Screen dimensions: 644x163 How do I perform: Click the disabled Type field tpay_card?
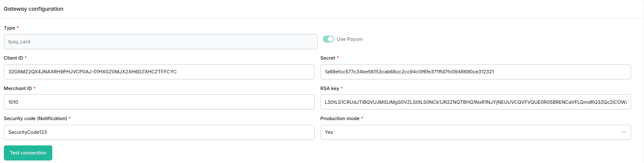point(160,42)
